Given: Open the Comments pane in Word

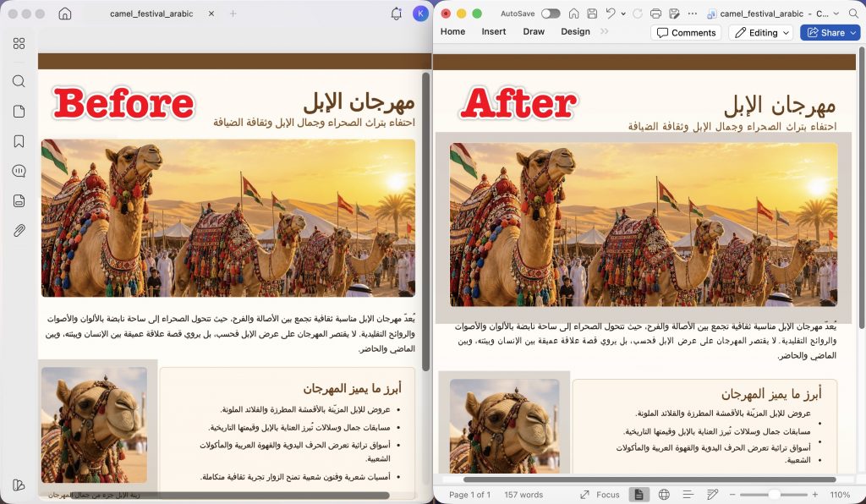Looking at the screenshot, I should tap(687, 33).
